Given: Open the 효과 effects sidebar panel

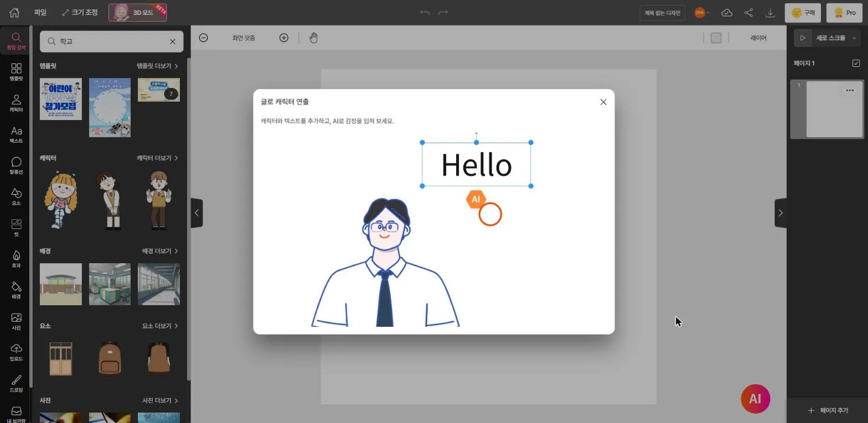Looking at the screenshot, I should pos(16,259).
